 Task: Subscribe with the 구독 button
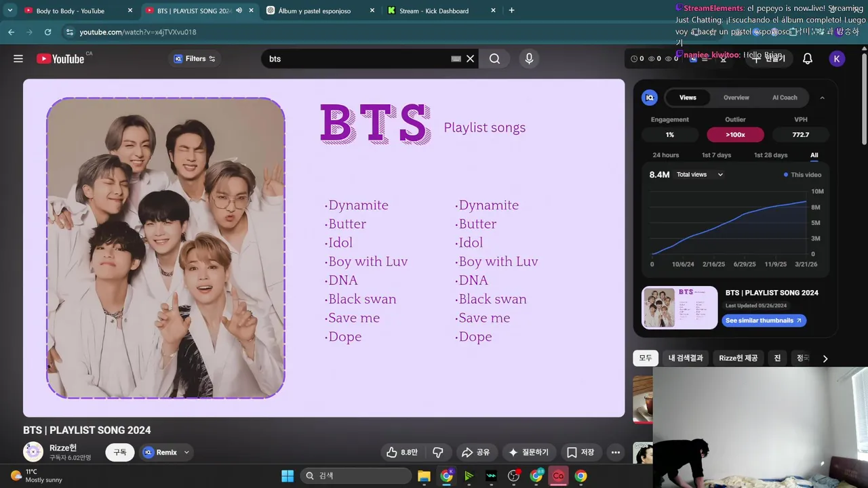click(120, 452)
